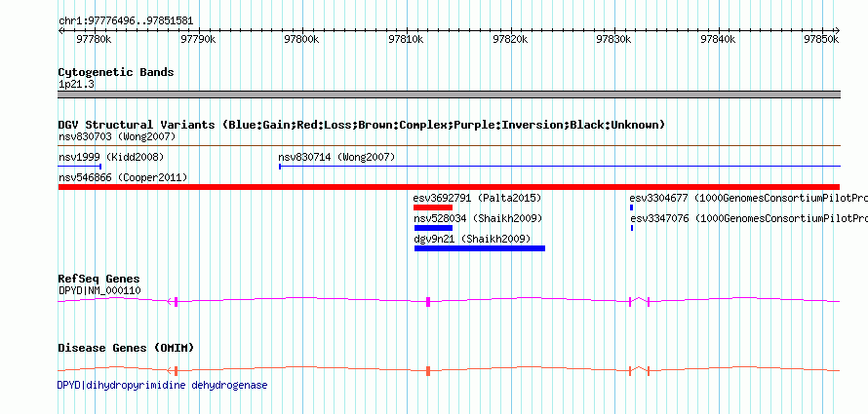Click the 97840k ruler tick label
This screenshot has height=414, width=868.
point(719,39)
